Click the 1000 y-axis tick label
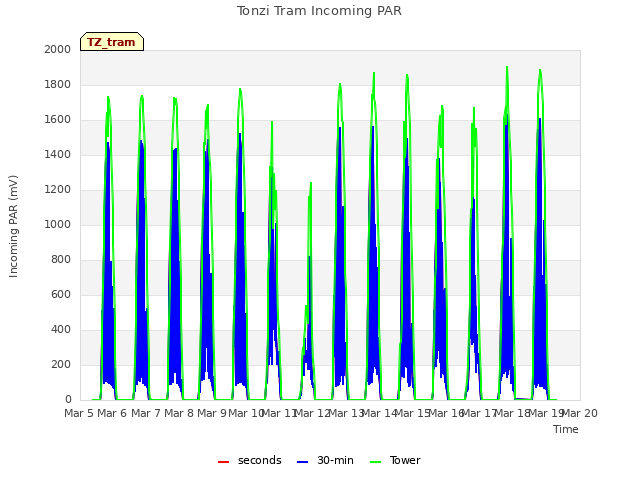The image size is (640, 480). pyautogui.click(x=58, y=224)
